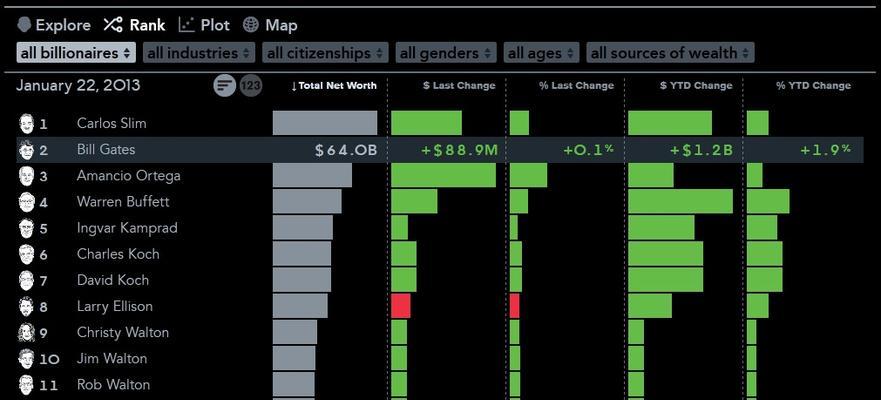Expand the all genders filter
This screenshot has width=881, height=400.
[x=446, y=53]
